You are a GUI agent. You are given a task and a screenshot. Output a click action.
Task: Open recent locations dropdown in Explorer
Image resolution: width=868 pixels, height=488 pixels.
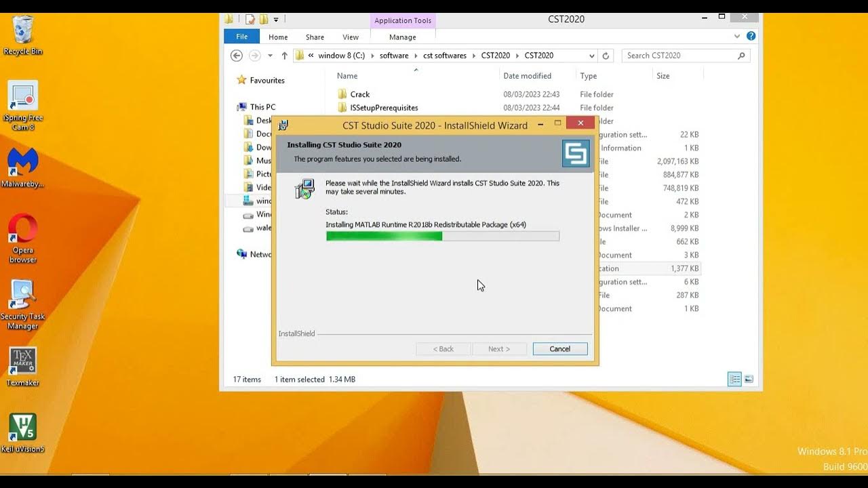(270, 56)
